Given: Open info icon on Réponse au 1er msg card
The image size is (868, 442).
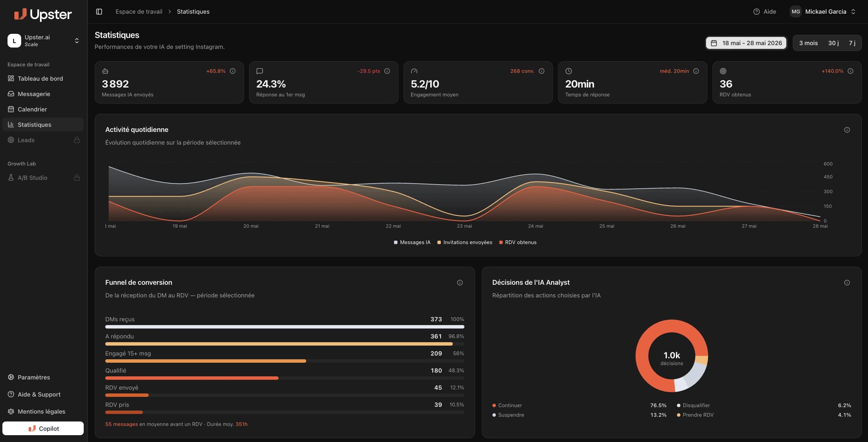Looking at the screenshot, I should [387, 71].
